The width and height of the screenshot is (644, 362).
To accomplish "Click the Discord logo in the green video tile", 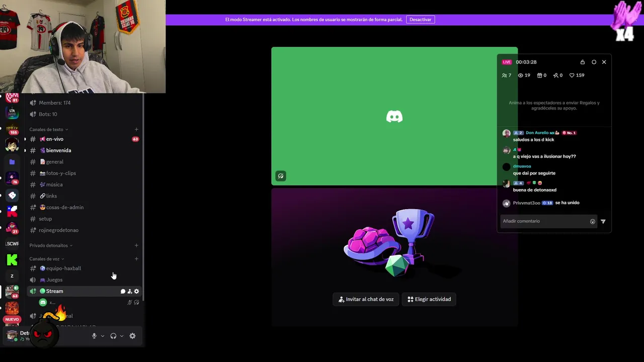I will [394, 117].
